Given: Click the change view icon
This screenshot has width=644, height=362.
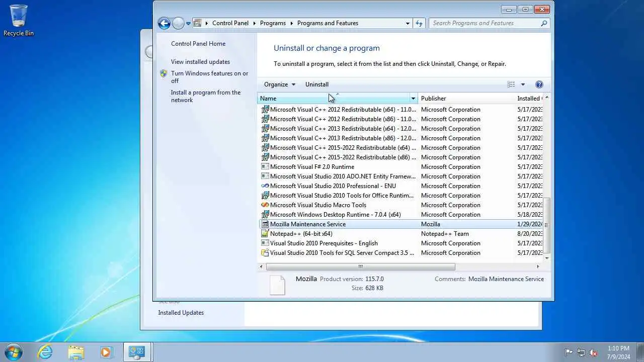Looking at the screenshot, I should (x=511, y=84).
